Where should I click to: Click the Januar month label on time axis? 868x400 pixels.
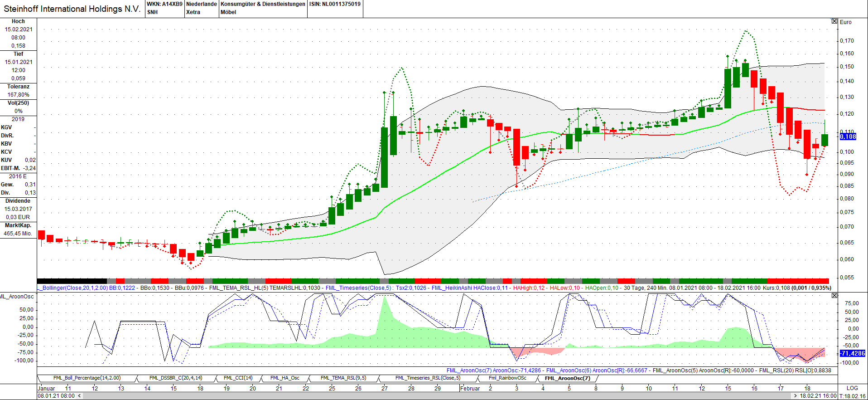coord(46,388)
